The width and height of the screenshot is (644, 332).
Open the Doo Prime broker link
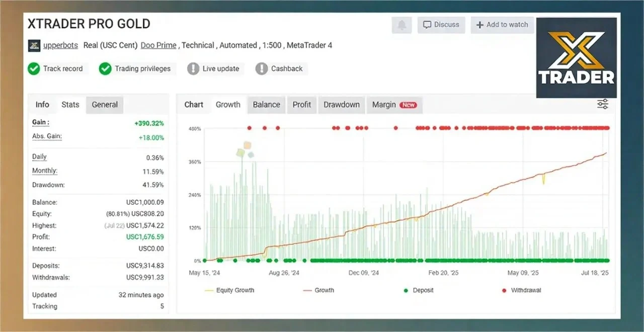pos(158,45)
